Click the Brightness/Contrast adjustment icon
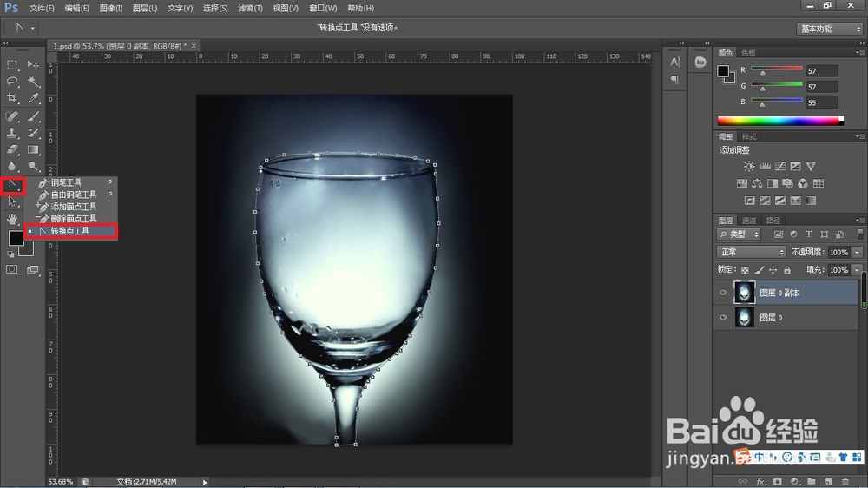The width and height of the screenshot is (868, 488). (x=749, y=166)
